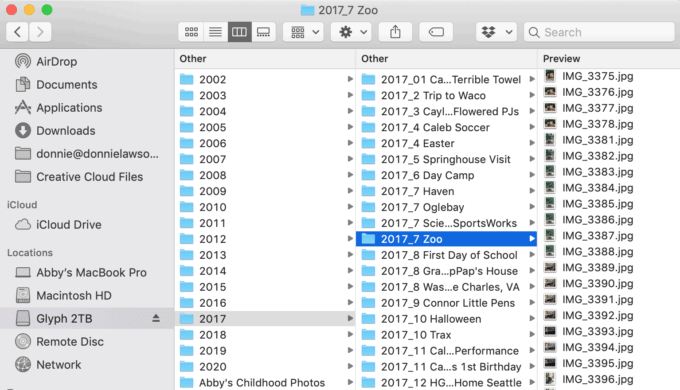Click the Share toolbar button
Screen dimensions: 680x390
coord(395,32)
